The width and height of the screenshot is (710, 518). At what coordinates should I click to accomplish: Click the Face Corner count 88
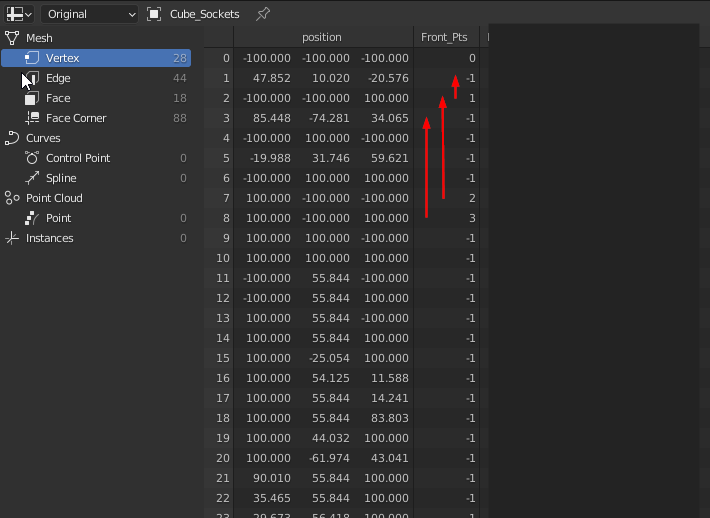point(180,118)
